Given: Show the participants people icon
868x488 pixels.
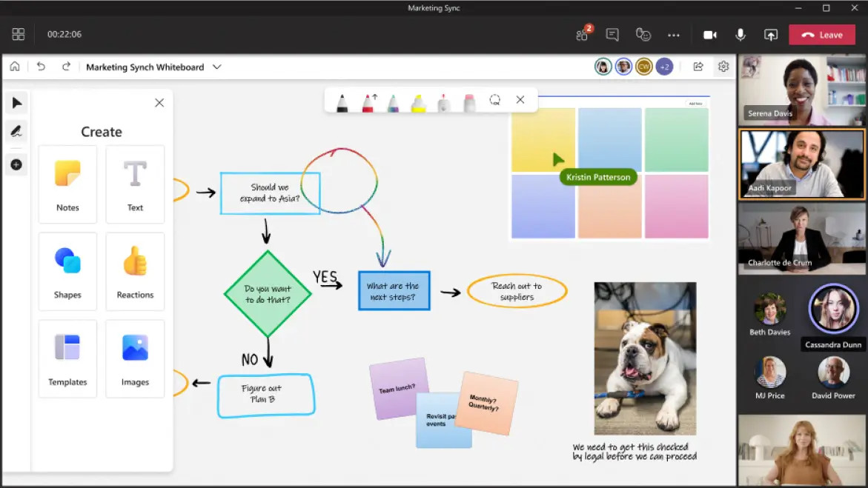Looking at the screenshot, I should (582, 35).
